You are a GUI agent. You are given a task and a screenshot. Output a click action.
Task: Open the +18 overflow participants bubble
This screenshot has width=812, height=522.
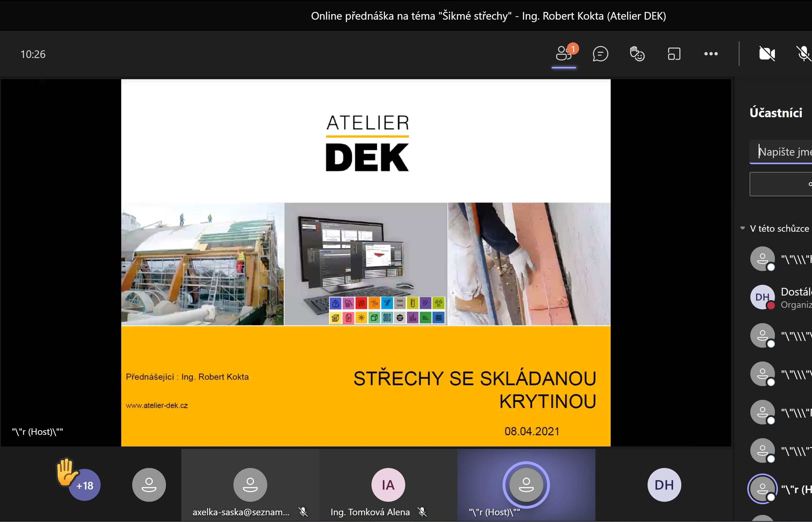pos(85,485)
